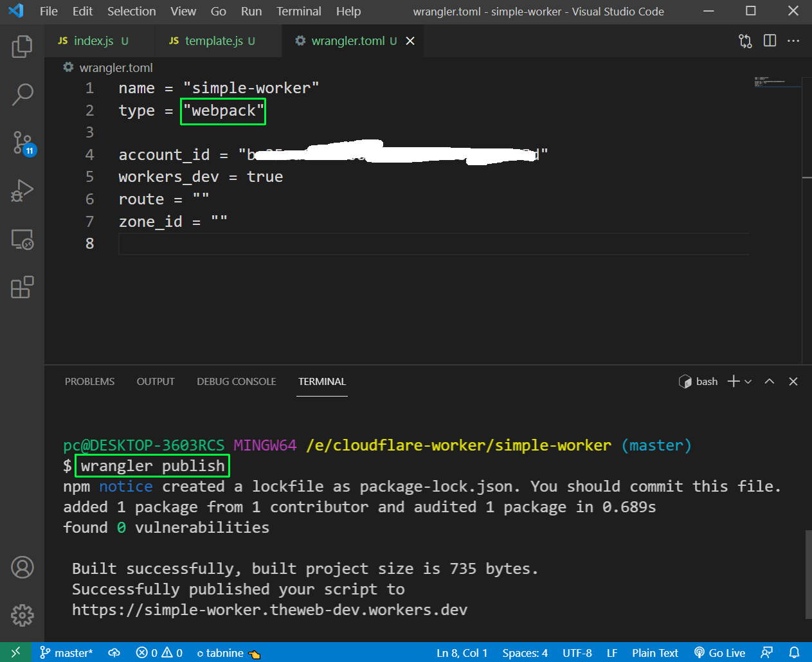Place cursor on empty line 8
Viewport: 812px width, 662px height.
[434, 244]
